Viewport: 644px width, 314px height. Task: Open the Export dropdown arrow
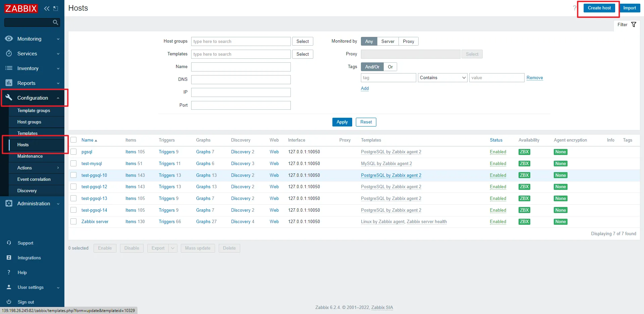click(173, 248)
